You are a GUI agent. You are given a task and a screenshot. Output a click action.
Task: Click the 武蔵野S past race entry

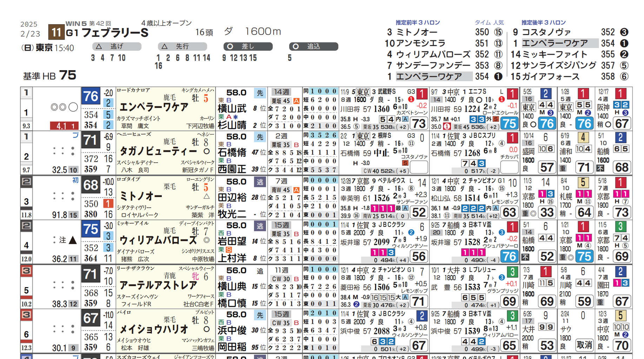click(384, 109)
